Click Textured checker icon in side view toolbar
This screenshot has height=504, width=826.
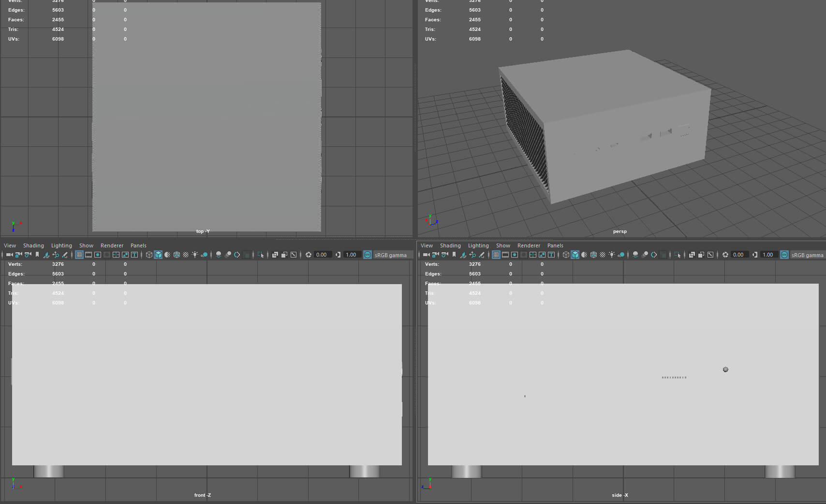[603, 255]
